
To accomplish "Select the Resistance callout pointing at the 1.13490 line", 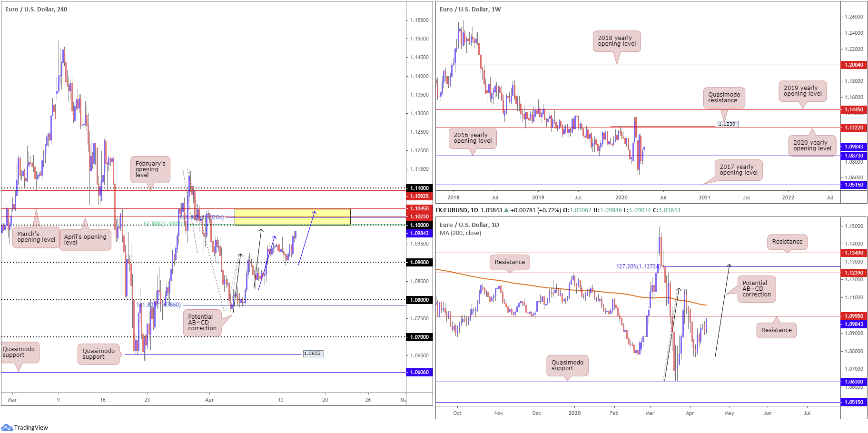I will point(787,242).
